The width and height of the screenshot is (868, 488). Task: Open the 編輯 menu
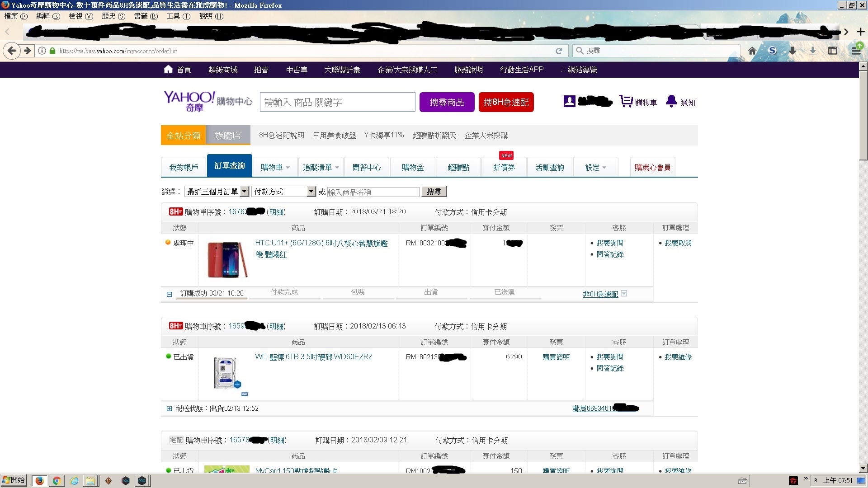(48, 16)
